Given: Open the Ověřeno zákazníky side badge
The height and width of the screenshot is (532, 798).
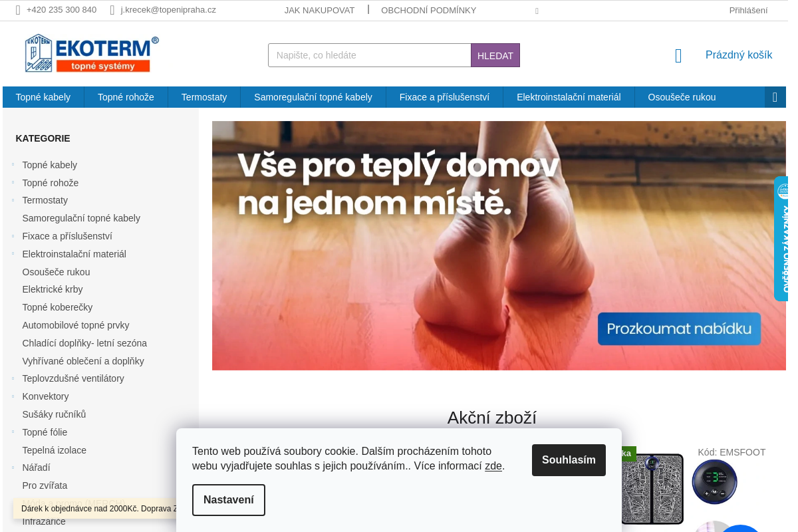Looking at the screenshot, I should [781, 239].
